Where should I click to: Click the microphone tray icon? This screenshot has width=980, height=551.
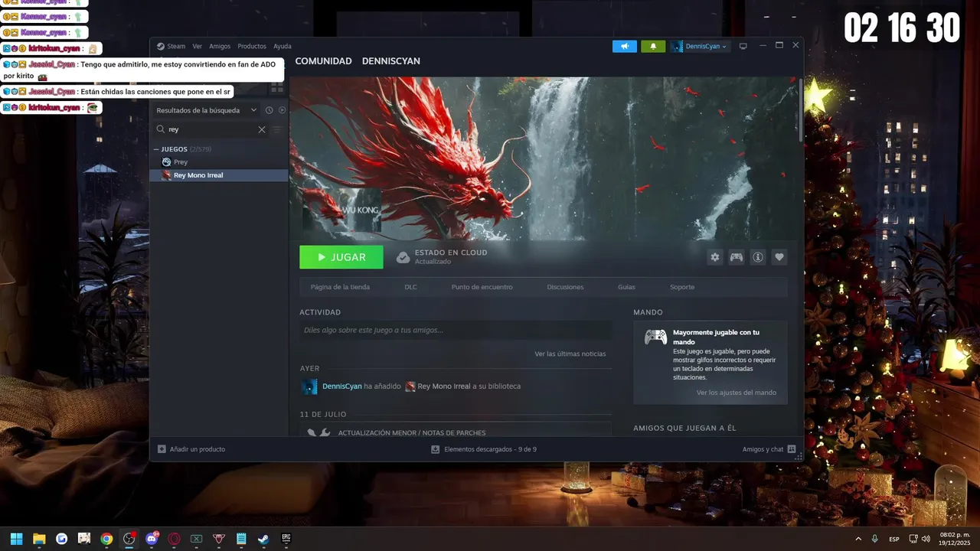pyautogui.click(x=875, y=539)
